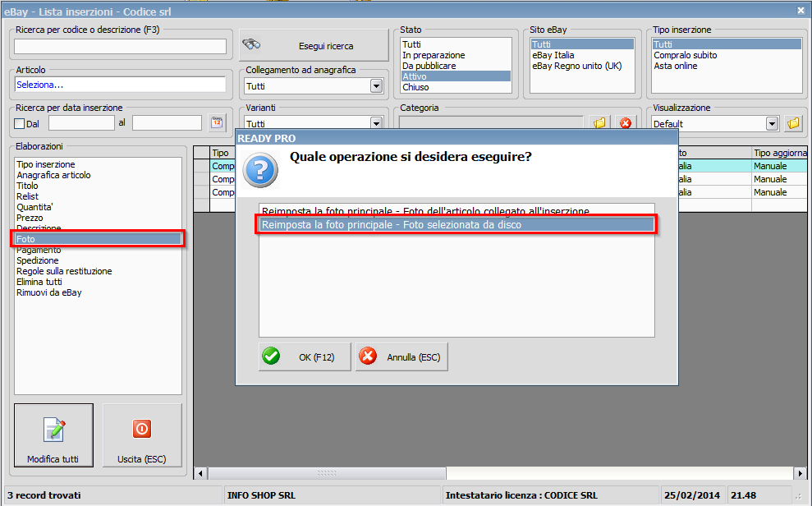Click the scrollbar left arrow
The height and width of the screenshot is (506, 812).
(200, 473)
